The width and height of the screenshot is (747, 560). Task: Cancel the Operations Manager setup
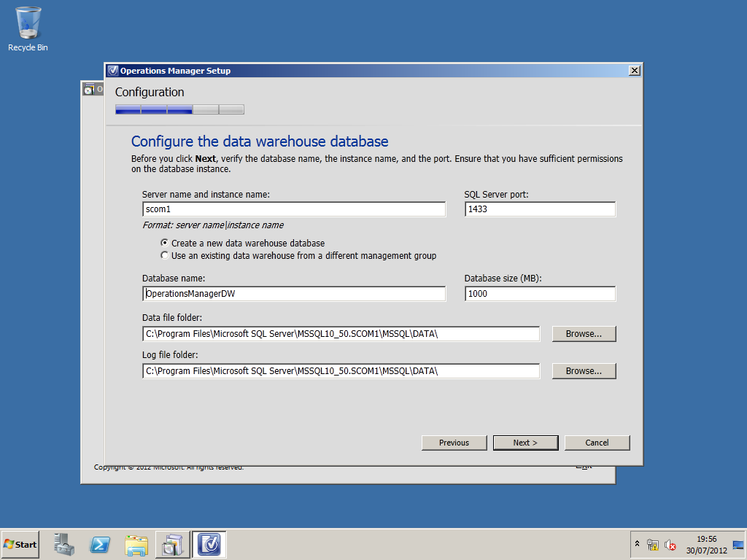597,443
